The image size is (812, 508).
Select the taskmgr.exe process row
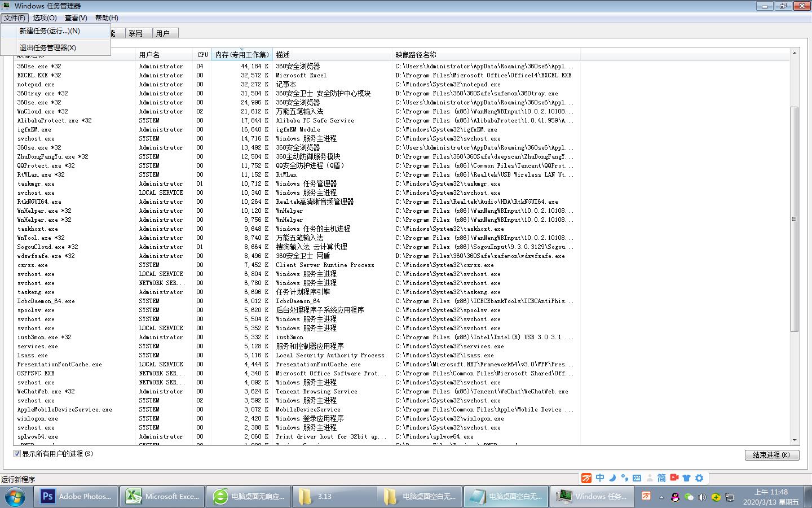pyautogui.click(x=298, y=183)
